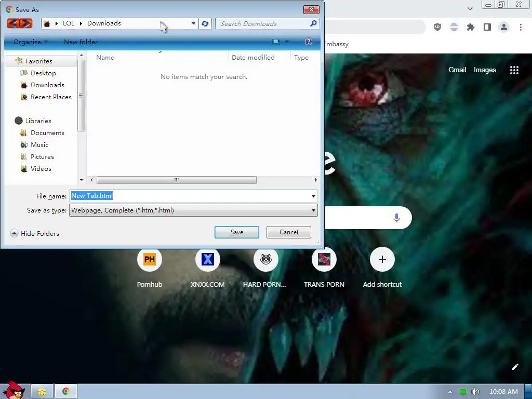Viewport: 532px width, 399px height.
Task: Open Recent Places in navigation pane
Action: coord(51,97)
